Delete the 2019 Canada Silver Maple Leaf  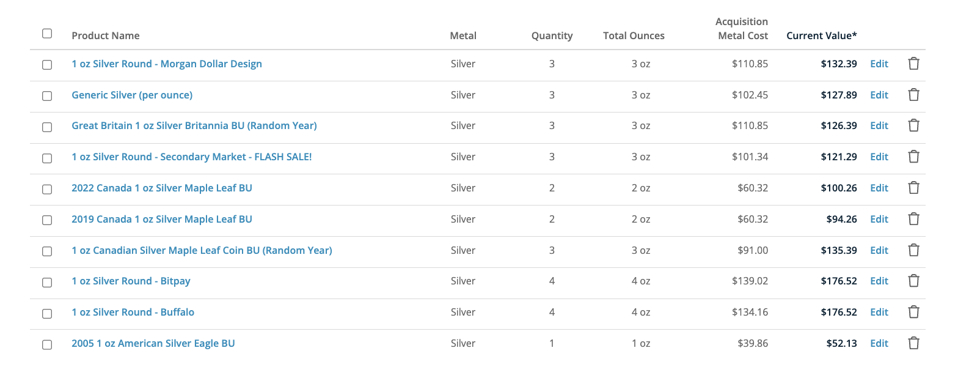tap(913, 219)
